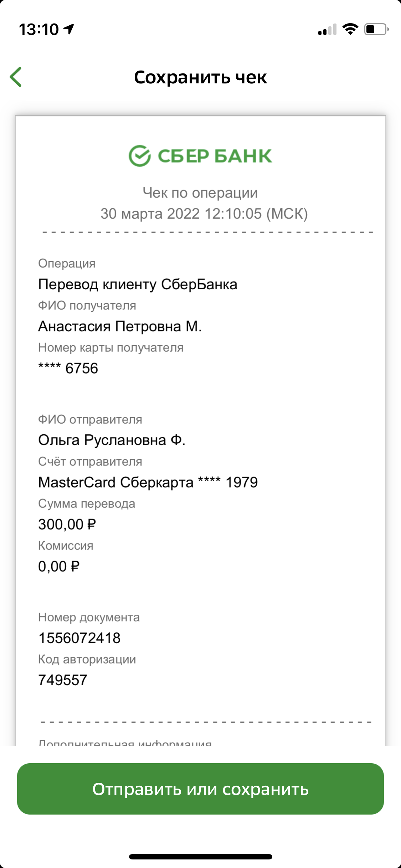401x868 pixels.
Task: Tap recipient name Анастасия Петровна М.
Action: (120, 326)
